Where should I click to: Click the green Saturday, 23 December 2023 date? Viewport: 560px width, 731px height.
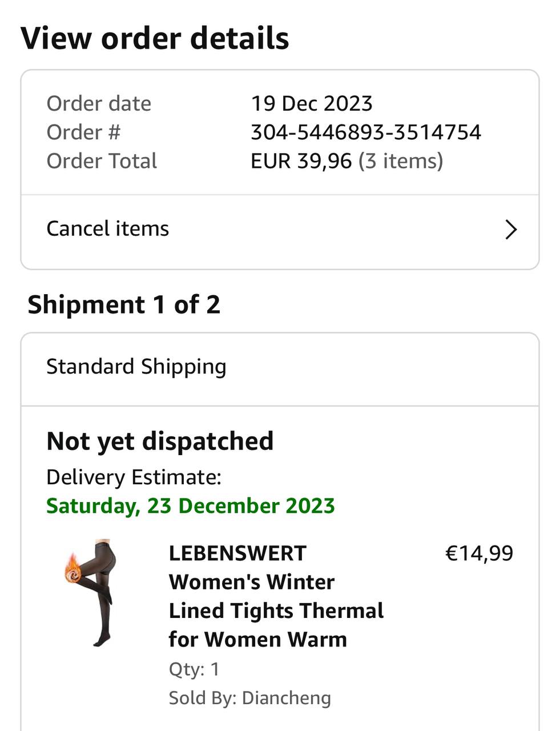click(190, 506)
